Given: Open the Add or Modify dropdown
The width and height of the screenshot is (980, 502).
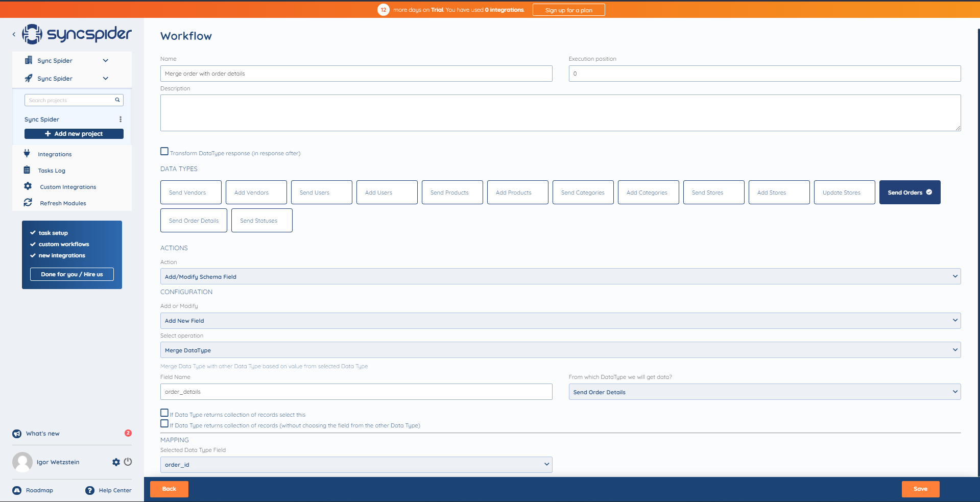Looking at the screenshot, I should coord(561,321).
